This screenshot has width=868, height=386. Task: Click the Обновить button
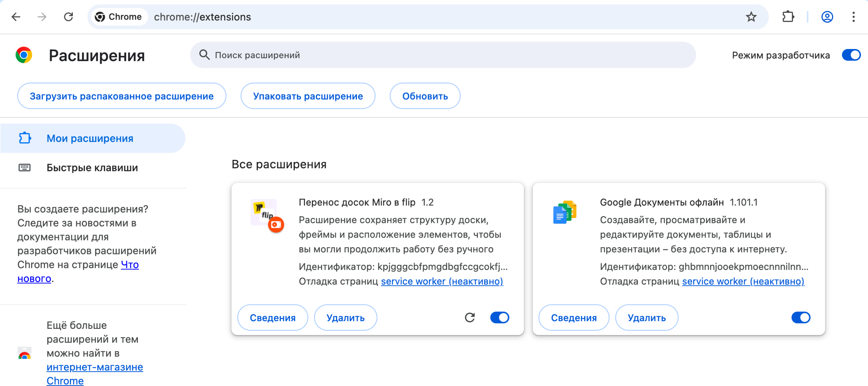(x=425, y=96)
